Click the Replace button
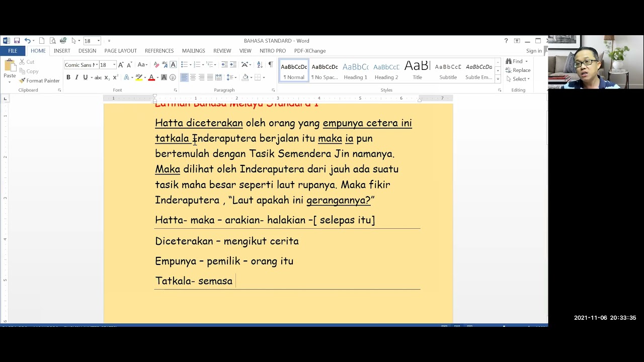The image size is (644, 362). click(x=518, y=70)
